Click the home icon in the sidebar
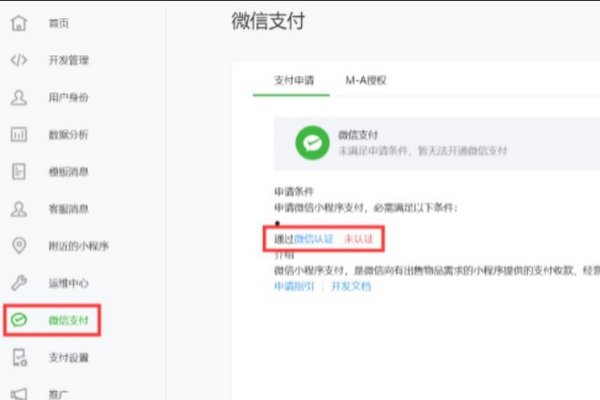This screenshot has width=600, height=400. pos(18,23)
